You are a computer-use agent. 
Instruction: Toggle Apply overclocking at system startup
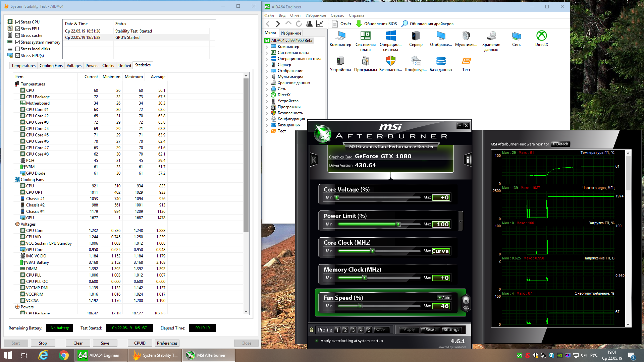[x=317, y=341]
